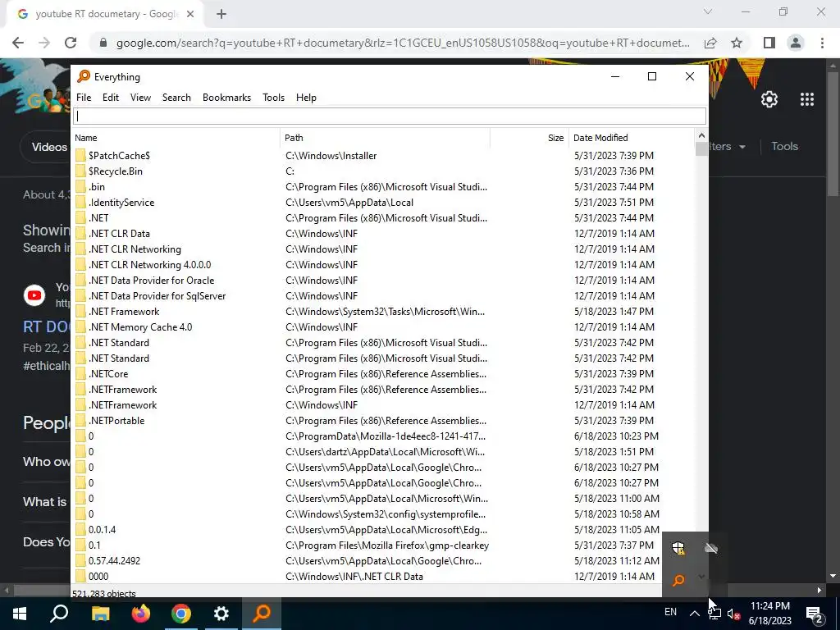This screenshot has width=840, height=630.
Task: Click the Everything magnifier icon in tray overflow
Action: (678, 580)
